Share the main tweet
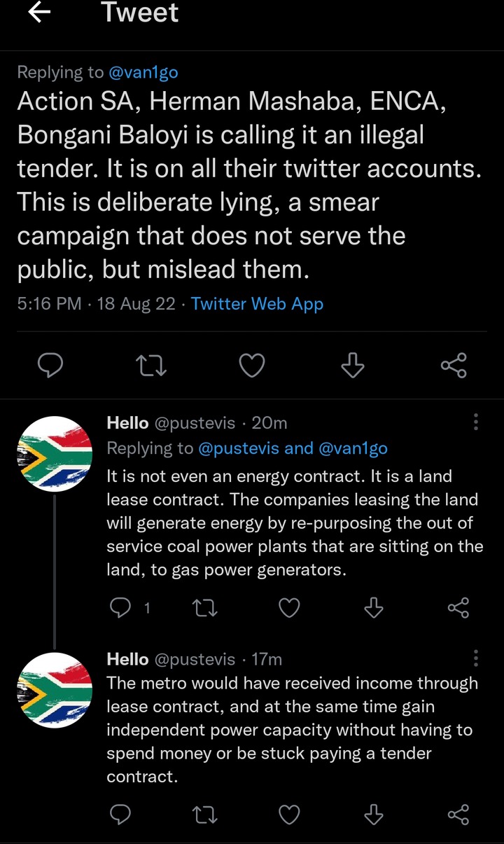The height and width of the screenshot is (844, 504). click(x=454, y=365)
